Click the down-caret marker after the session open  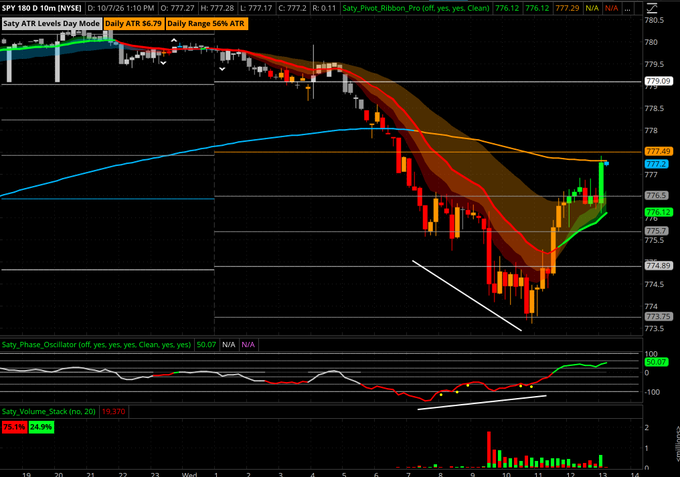(222, 69)
